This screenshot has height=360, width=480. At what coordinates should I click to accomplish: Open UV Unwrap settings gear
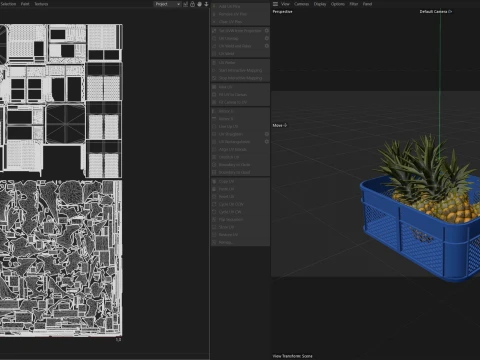tap(267, 38)
